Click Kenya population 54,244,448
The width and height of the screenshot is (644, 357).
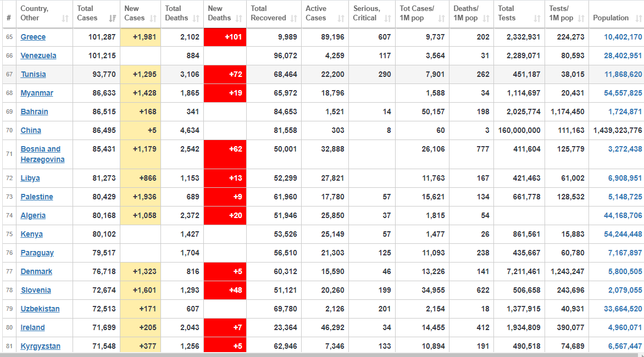[x=623, y=235]
